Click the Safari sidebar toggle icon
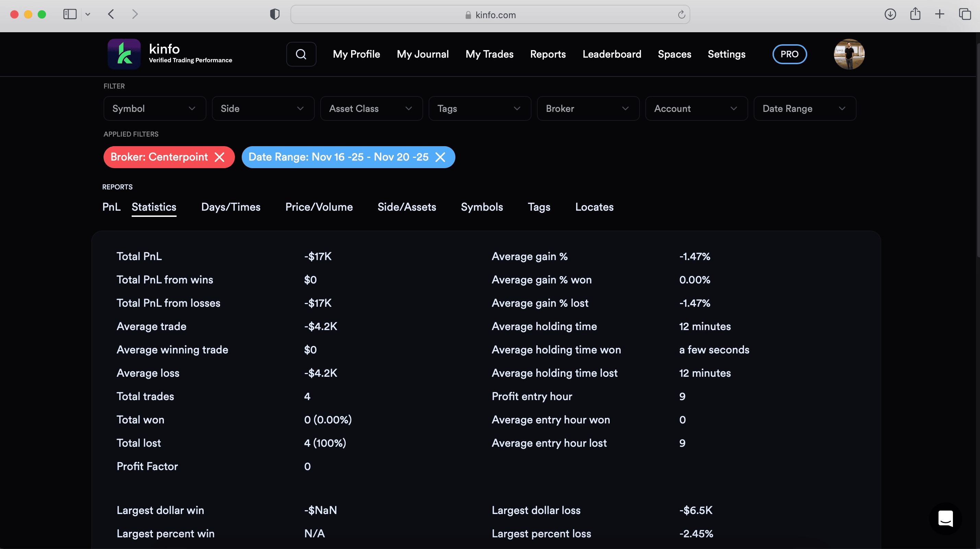Image resolution: width=980 pixels, height=549 pixels. point(70,14)
